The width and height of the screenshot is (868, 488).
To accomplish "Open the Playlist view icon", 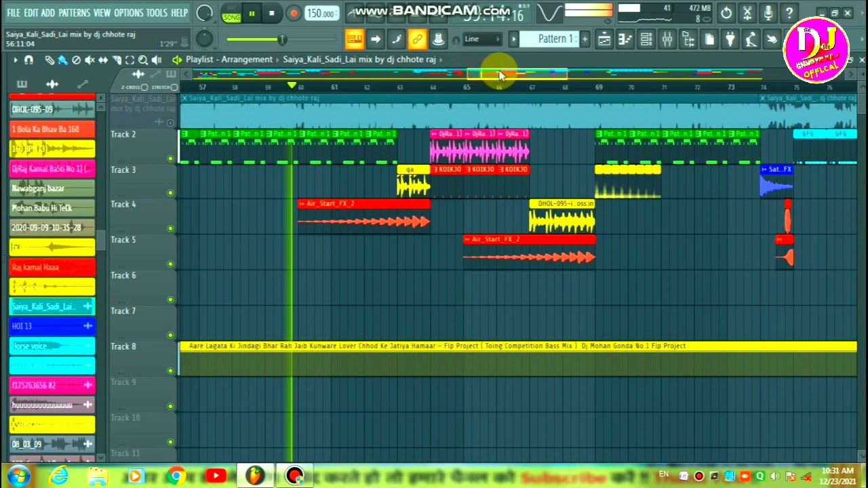I will click(604, 39).
